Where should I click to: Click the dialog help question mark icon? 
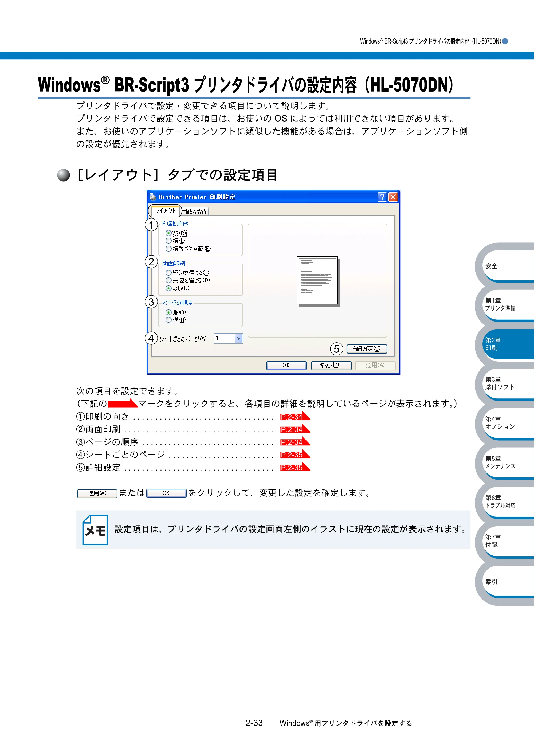382,197
